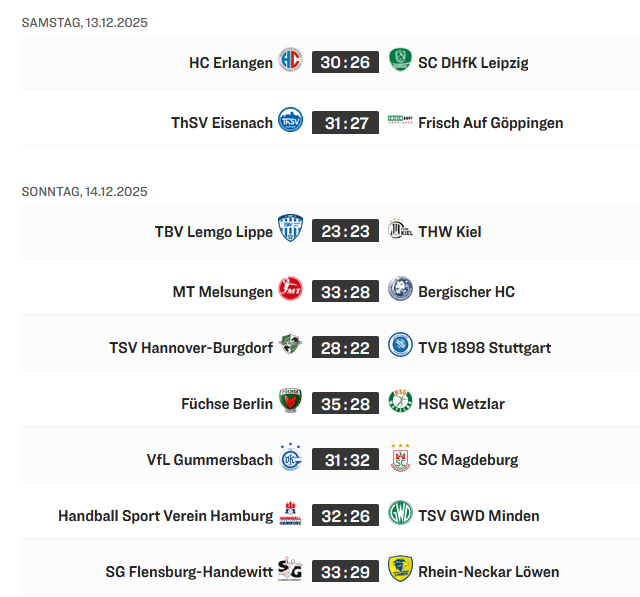Image resolution: width=640 pixels, height=597 pixels.
Task: Select the Frisch Auf Göppingen team name
Action: [490, 123]
